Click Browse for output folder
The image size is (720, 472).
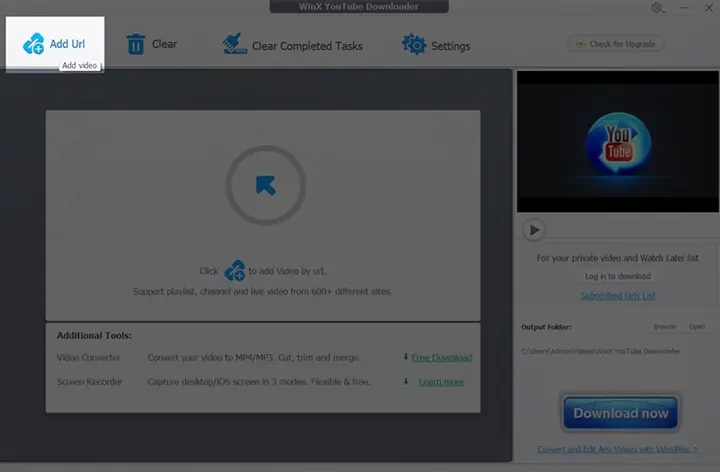(664, 327)
